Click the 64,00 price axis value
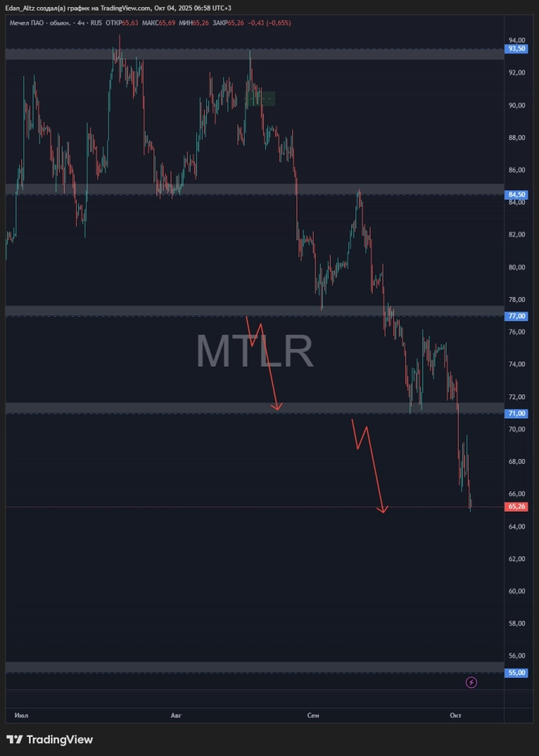This screenshot has width=539, height=756. pos(517,526)
